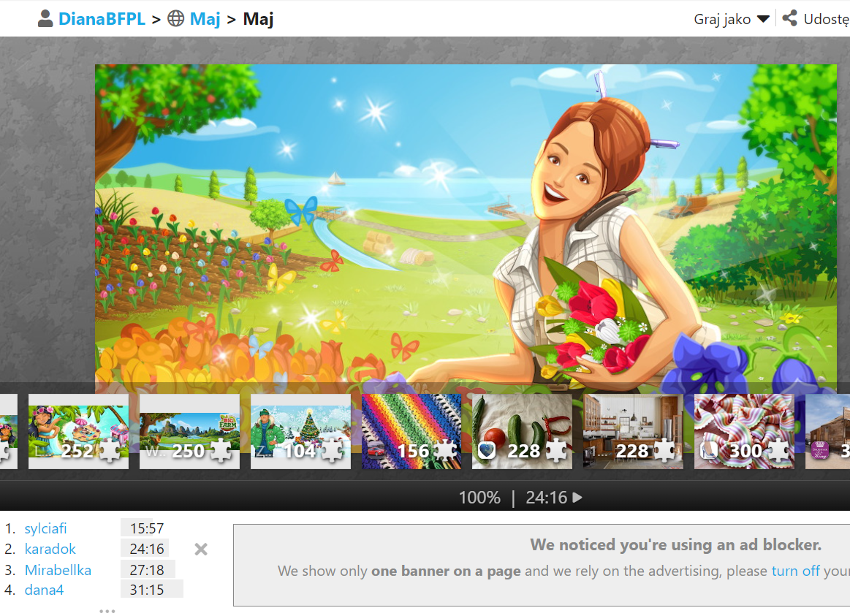Open the 228-piece kitchen puzzle thumbnail
Viewport: 850px width, 616px height.
click(x=633, y=431)
